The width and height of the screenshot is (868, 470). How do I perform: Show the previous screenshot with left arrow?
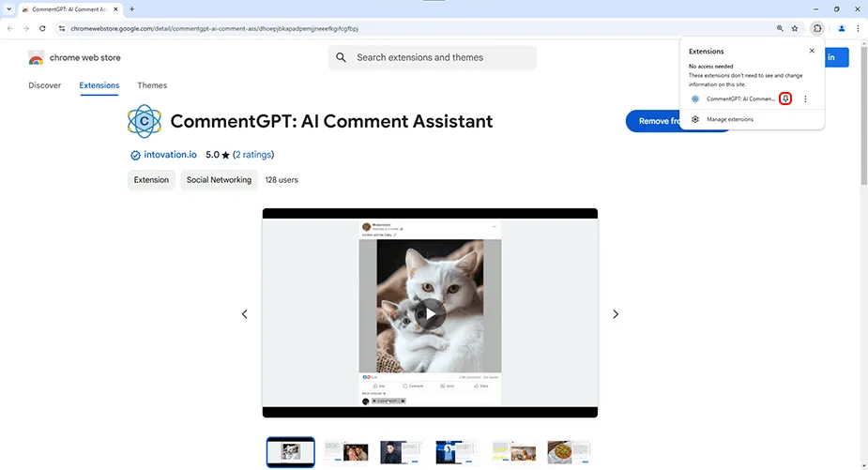(x=245, y=314)
